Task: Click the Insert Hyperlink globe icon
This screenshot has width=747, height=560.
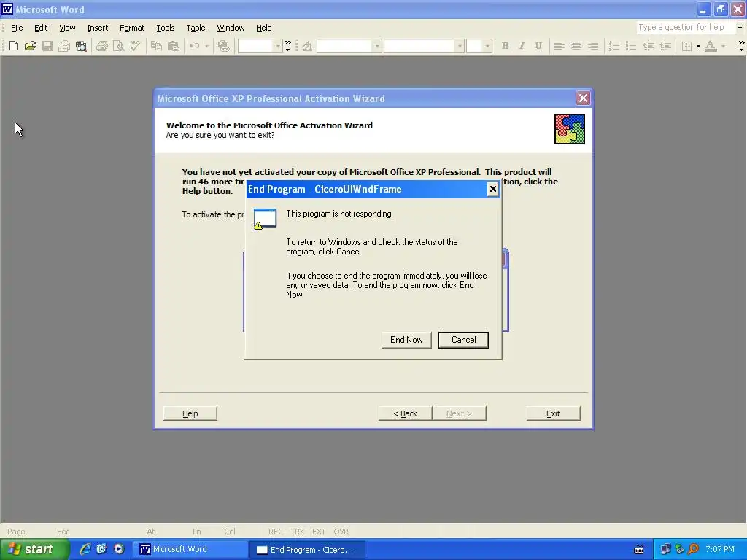Action: click(x=223, y=46)
